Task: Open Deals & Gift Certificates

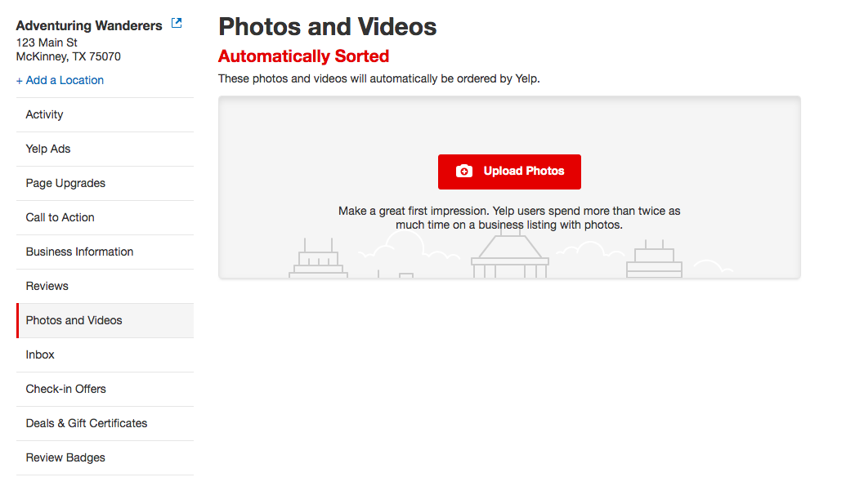Action: 87,423
